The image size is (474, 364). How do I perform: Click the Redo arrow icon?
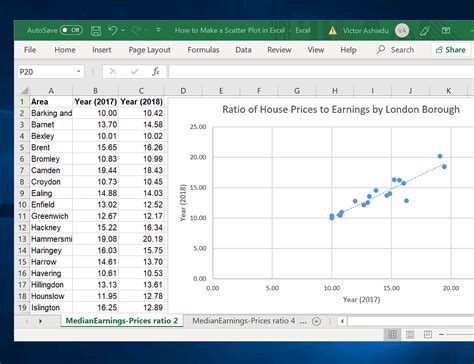[x=136, y=30]
